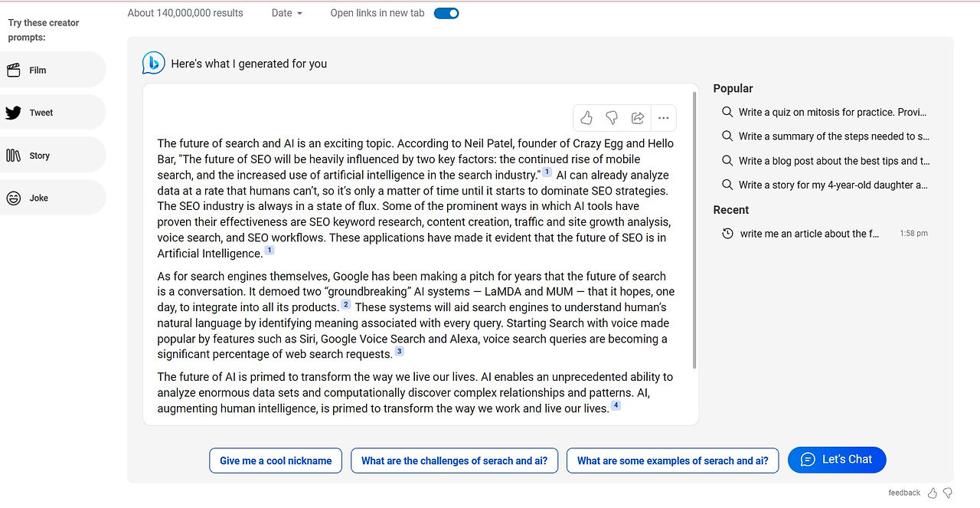Image resolution: width=980 pixels, height=508 pixels.
Task: Open the more options ellipsis menu
Action: pos(663,118)
